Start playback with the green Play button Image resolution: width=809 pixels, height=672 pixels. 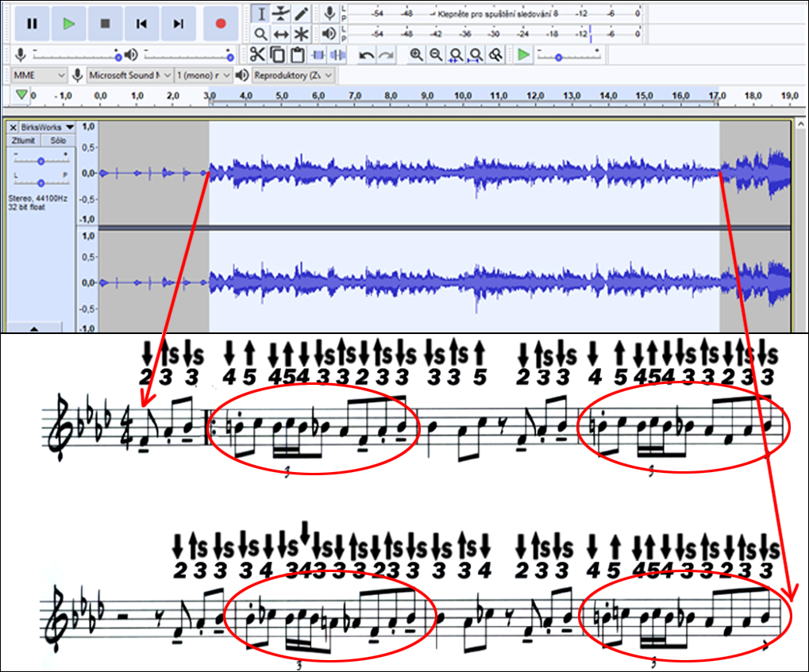pos(68,24)
